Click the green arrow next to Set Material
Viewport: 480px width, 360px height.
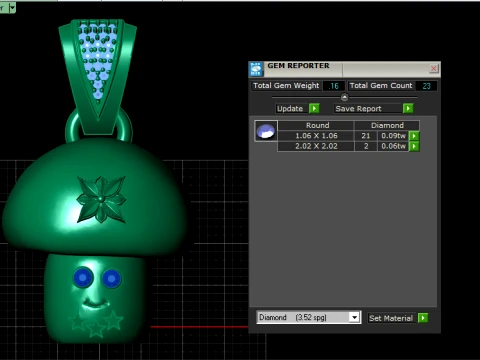(x=423, y=318)
